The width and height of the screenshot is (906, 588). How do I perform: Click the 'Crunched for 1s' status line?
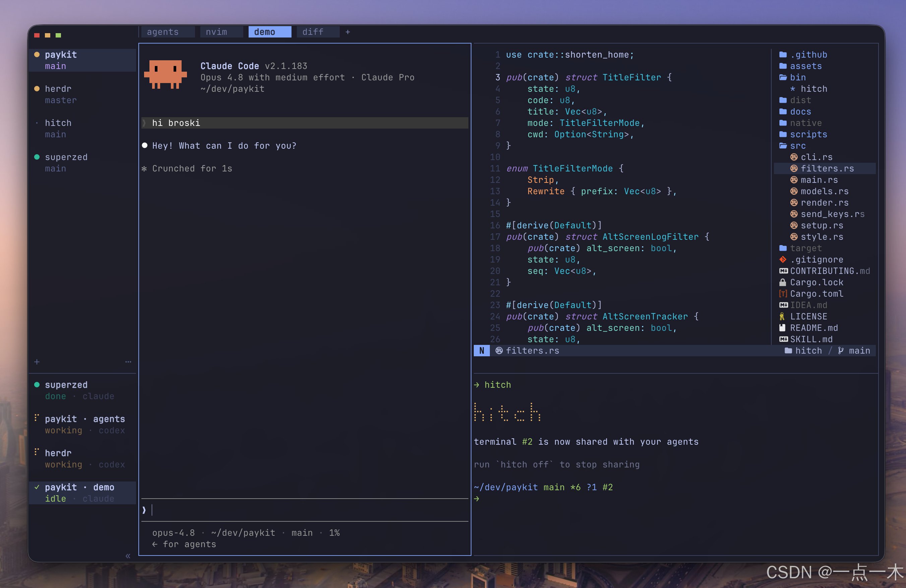[187, 168]
